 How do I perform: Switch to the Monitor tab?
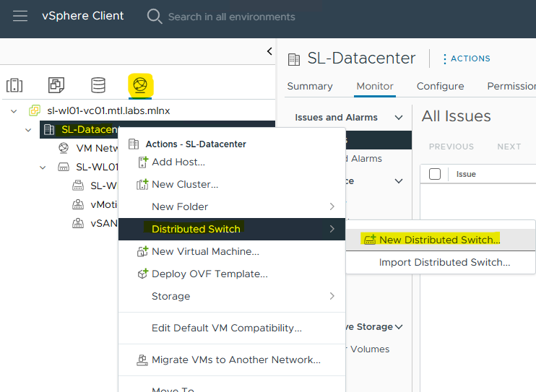(x=375, y=86)
